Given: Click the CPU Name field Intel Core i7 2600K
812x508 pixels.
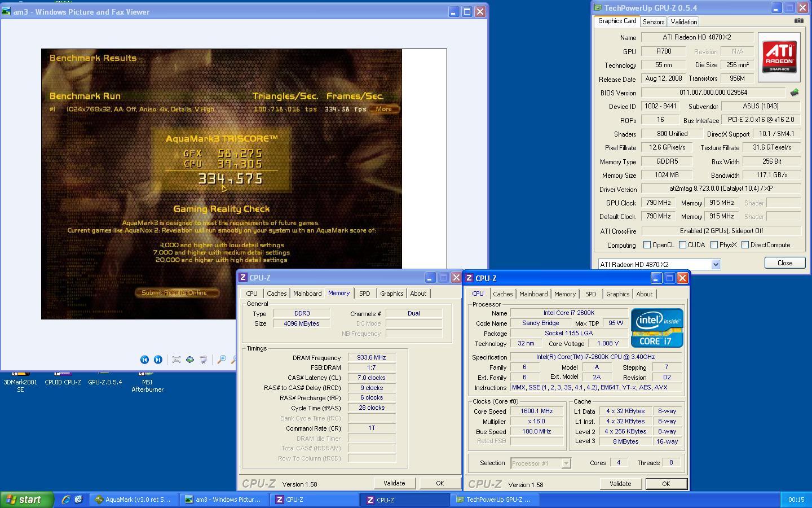Looking at the screenshot, I should [569, 313].
